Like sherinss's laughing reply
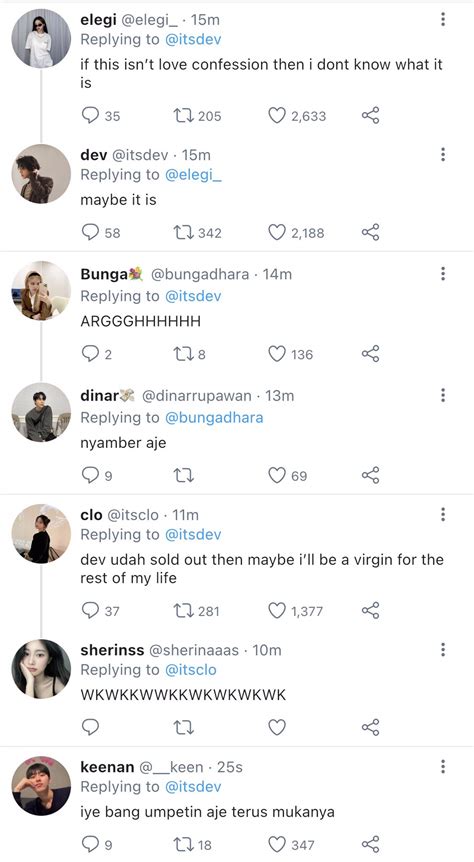The image size is (474, 862). pyautogui.click(x=277, y=727)
